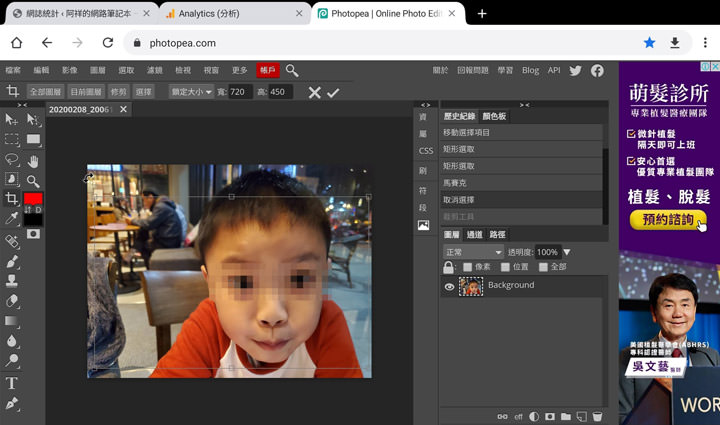Open the 濾鏡 menu
The width and height of the screenshot is (720, 425).
tap(155, 70)
